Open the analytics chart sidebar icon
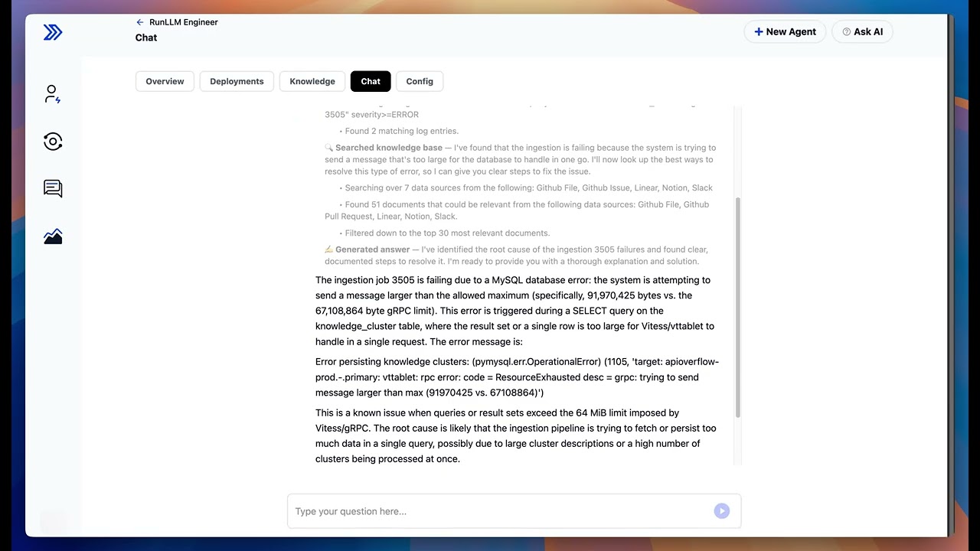The width and height of the screenshot is (980, 551). click(53, 236)
